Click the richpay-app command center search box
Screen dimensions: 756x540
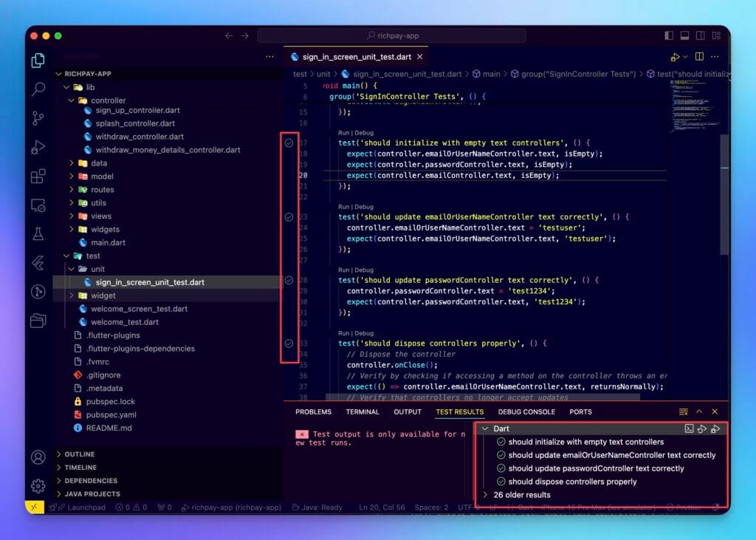[391, 35]
